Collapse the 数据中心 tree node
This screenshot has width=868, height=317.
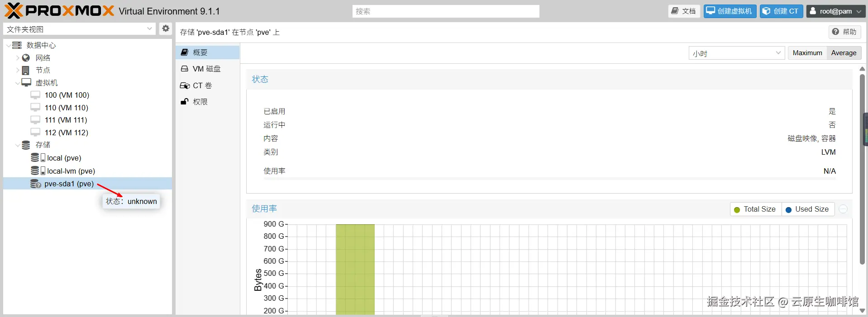point(9,45)
